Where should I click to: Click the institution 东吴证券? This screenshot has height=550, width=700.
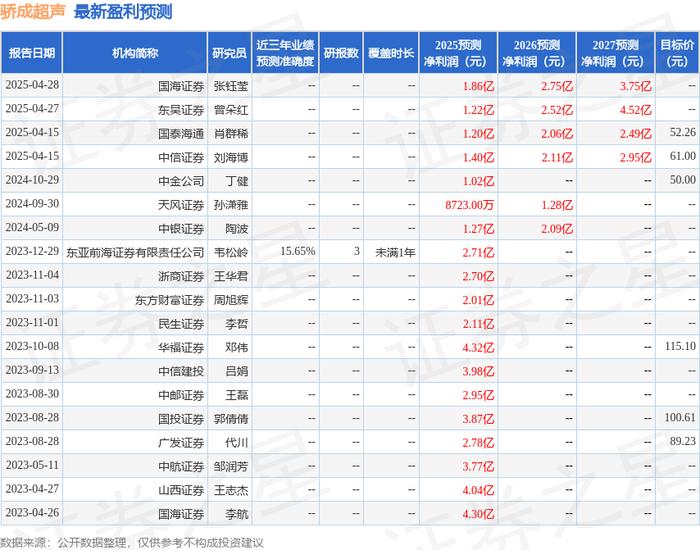181,110
